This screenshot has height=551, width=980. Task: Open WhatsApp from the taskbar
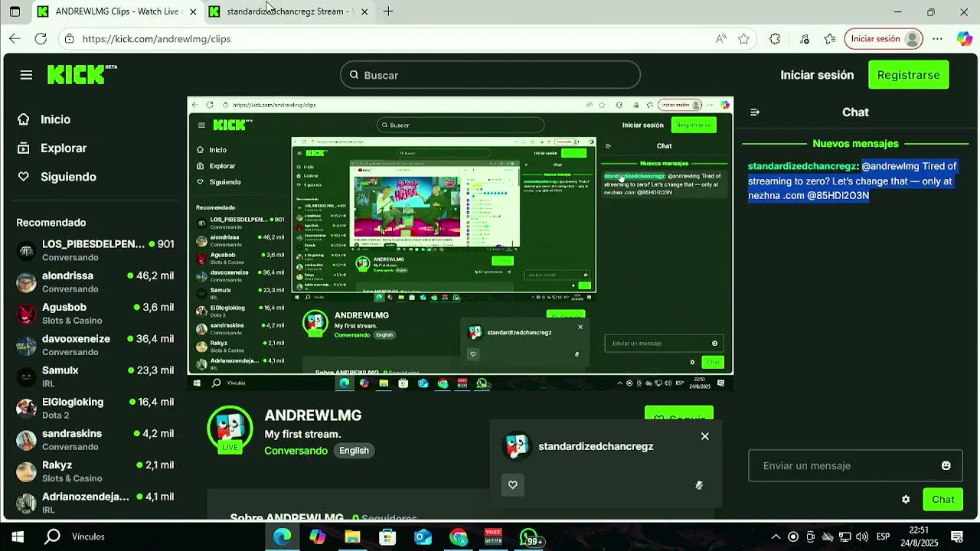530,536
